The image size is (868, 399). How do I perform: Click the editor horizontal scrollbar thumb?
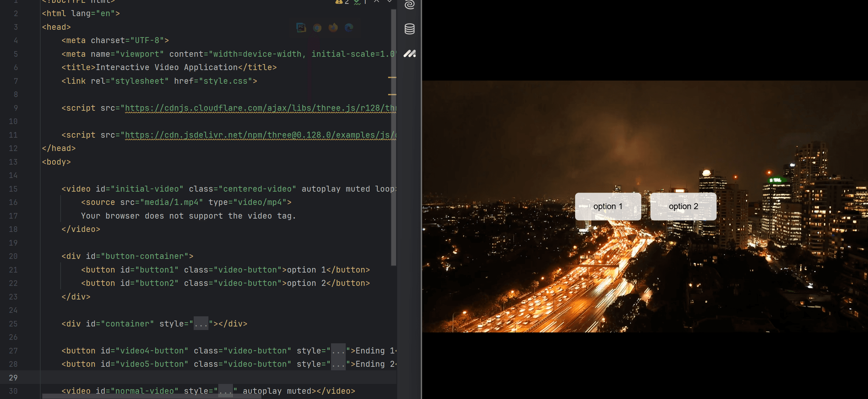point(152,396)
